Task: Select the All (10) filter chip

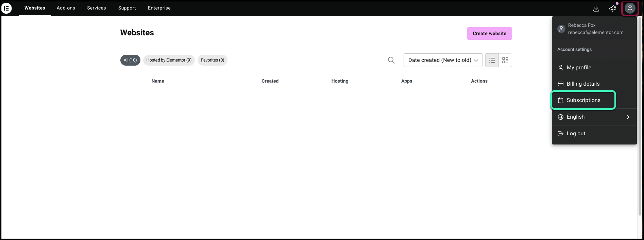Action: [130, 60]
